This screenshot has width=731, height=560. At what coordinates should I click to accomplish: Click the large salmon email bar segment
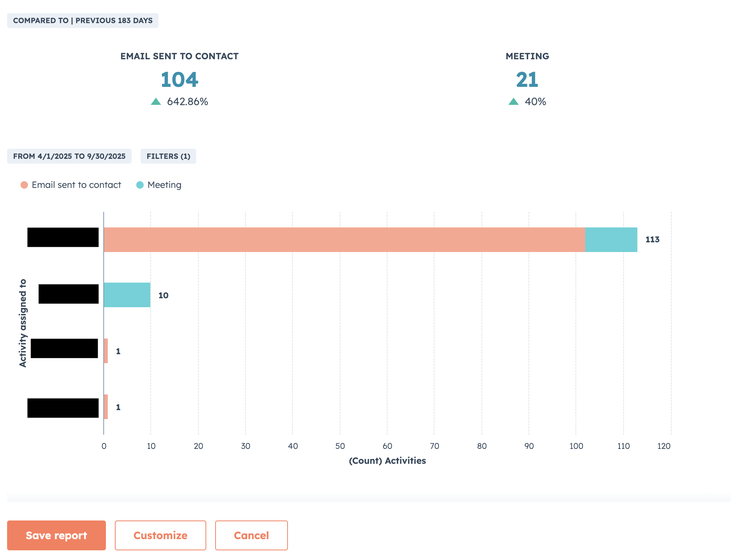(x=344, y=240)
